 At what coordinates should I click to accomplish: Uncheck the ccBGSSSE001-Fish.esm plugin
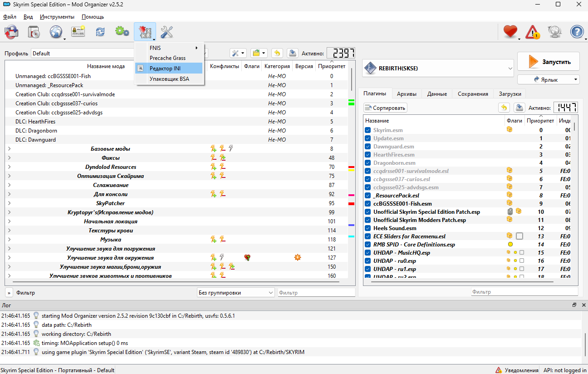(368, 203)
